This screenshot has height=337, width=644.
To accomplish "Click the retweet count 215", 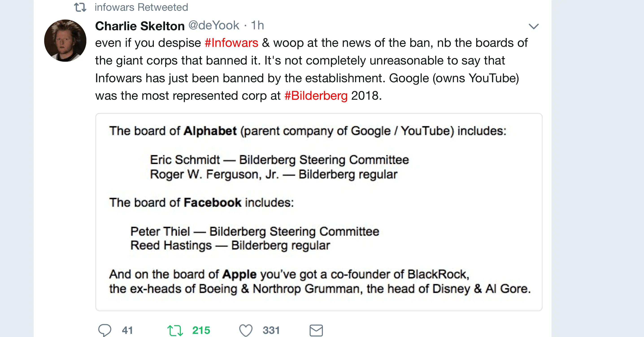I will [201, 330].
